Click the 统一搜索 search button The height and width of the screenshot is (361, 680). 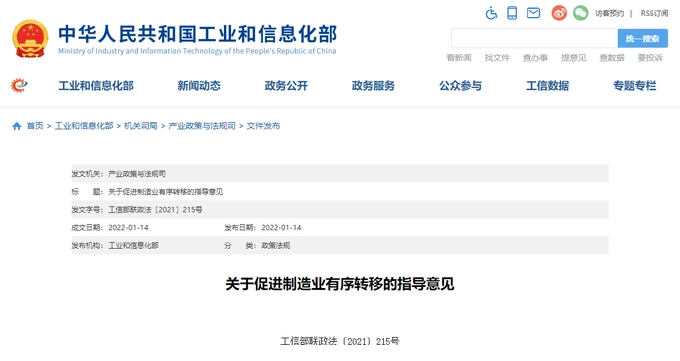click(643, 39)
